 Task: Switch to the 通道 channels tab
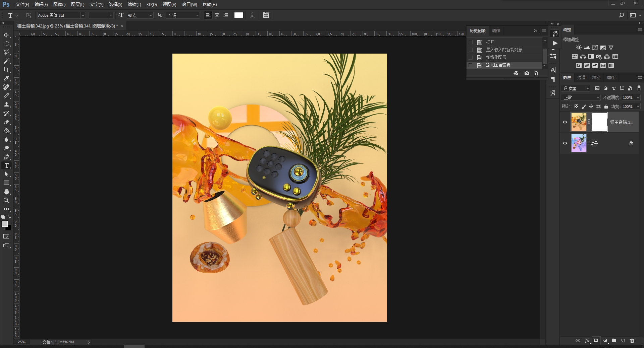tap(582, 77)
